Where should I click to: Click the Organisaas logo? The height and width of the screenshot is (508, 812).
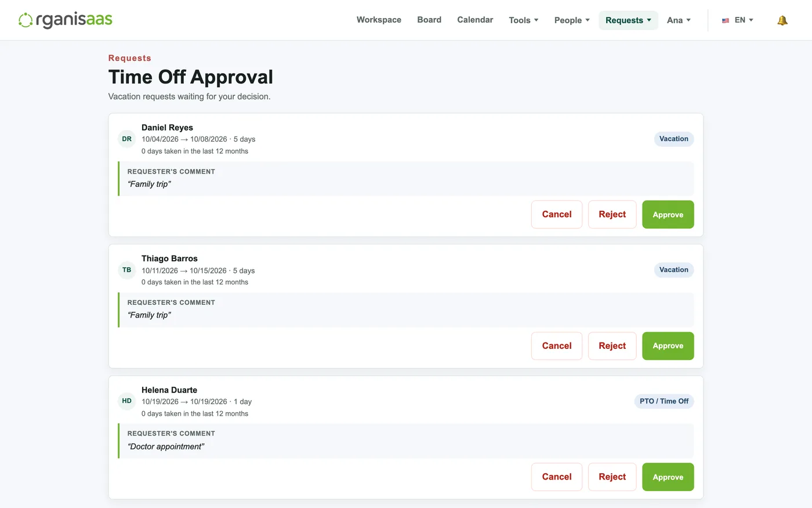pyautogui.click(x=65, y=20)
